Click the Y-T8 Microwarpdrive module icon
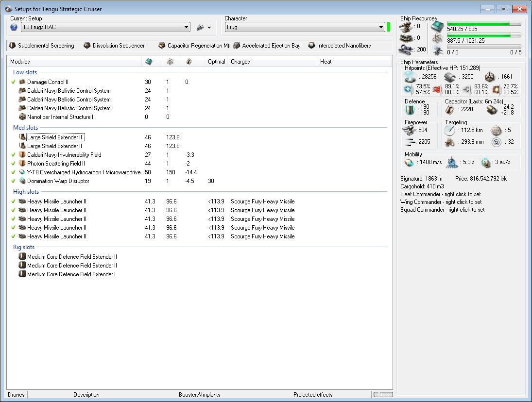The width and height of the screenshot is (532, 402). point(22,172)
